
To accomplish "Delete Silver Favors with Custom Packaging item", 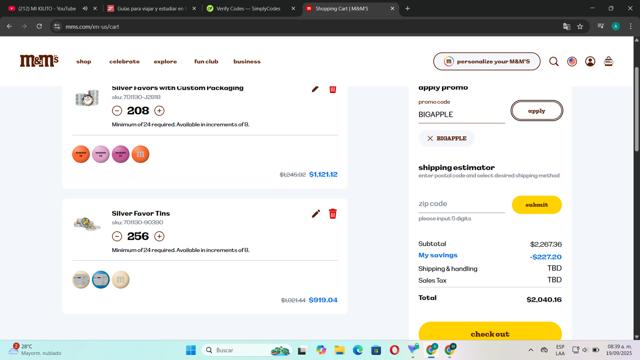I will pyautogui.click(x=333, y=89).
